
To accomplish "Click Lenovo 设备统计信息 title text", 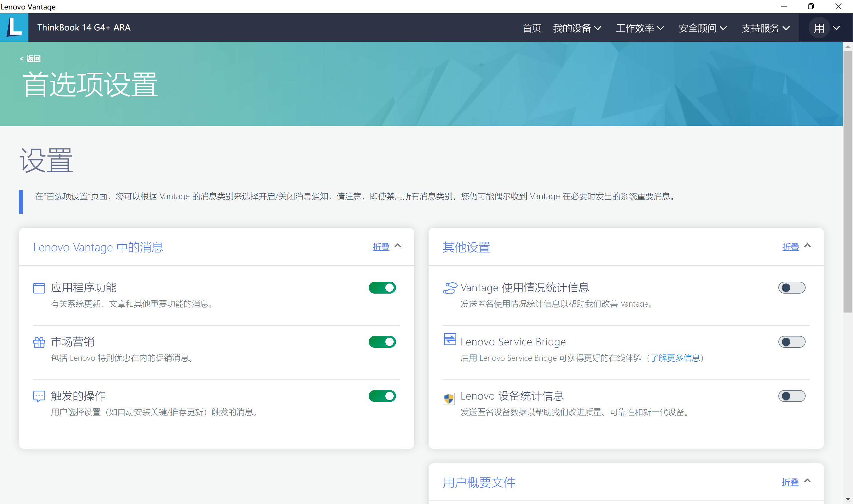I will coord(512,396).
